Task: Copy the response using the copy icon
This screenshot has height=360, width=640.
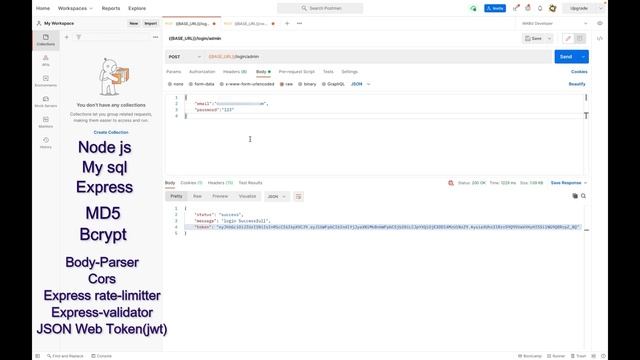Action: [575, 196]
